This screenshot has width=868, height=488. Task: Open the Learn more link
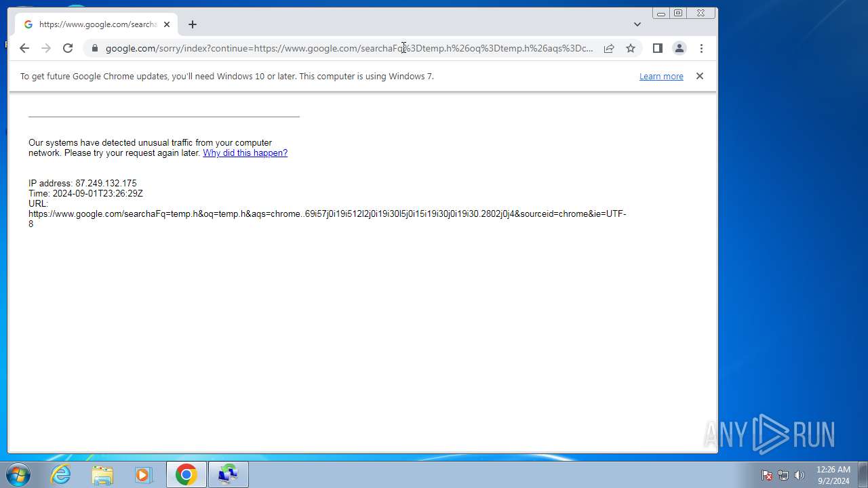661,76
